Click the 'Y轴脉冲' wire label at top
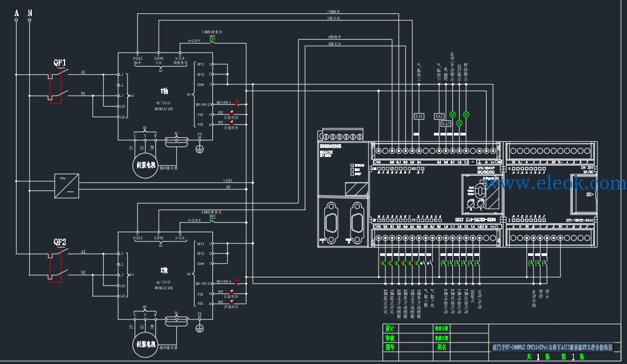The image size is (627, 364). click(333, 12)
